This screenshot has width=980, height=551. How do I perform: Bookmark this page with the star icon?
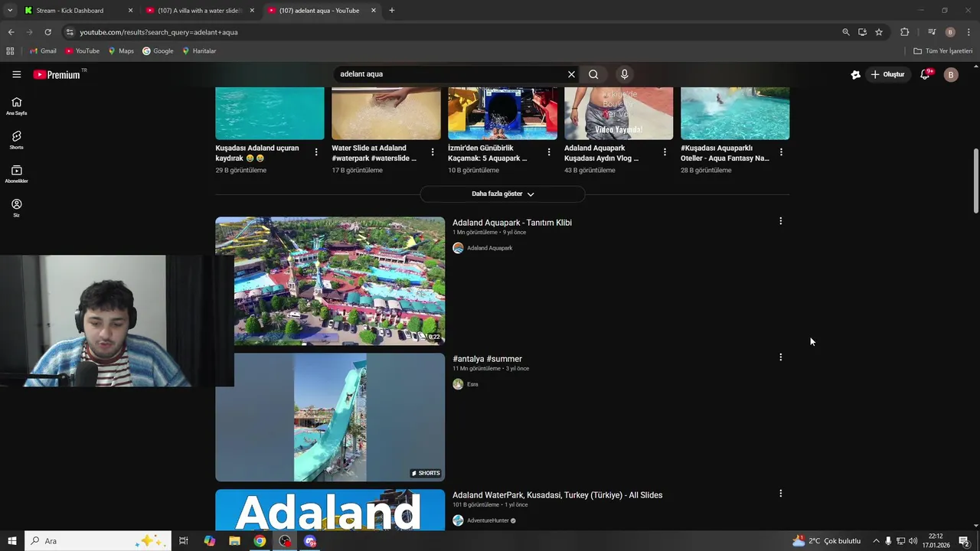coord(879,32)
